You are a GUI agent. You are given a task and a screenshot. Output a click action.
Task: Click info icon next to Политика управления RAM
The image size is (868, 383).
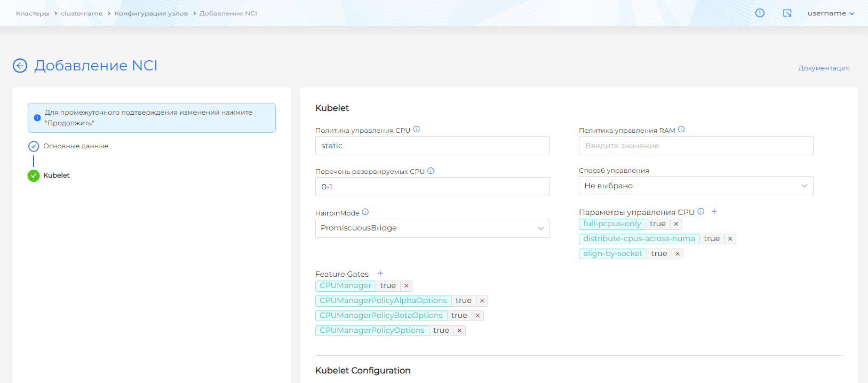[681, 130]
